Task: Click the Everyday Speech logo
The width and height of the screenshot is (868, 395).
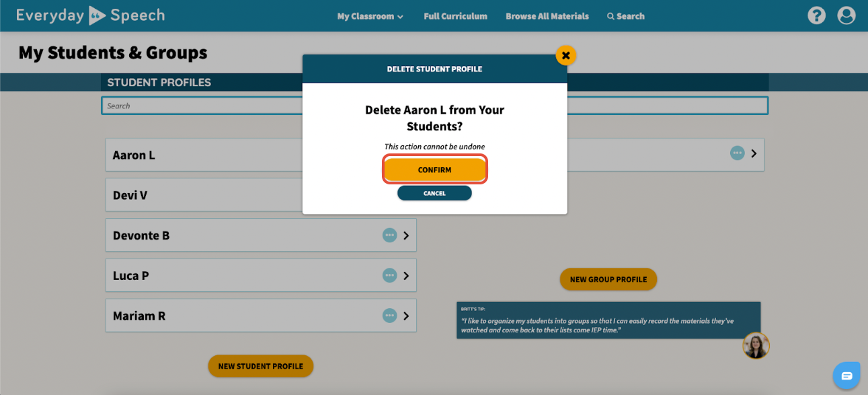Action: 90,15
